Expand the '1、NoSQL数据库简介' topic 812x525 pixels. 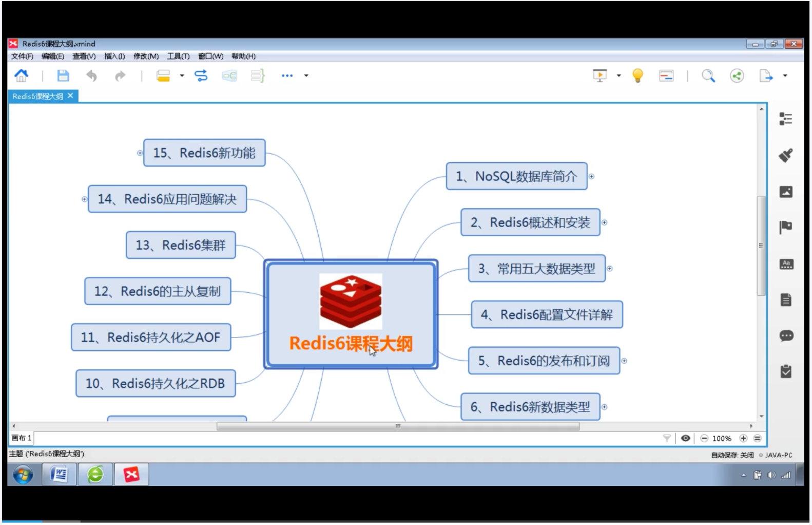coord(591,176)
